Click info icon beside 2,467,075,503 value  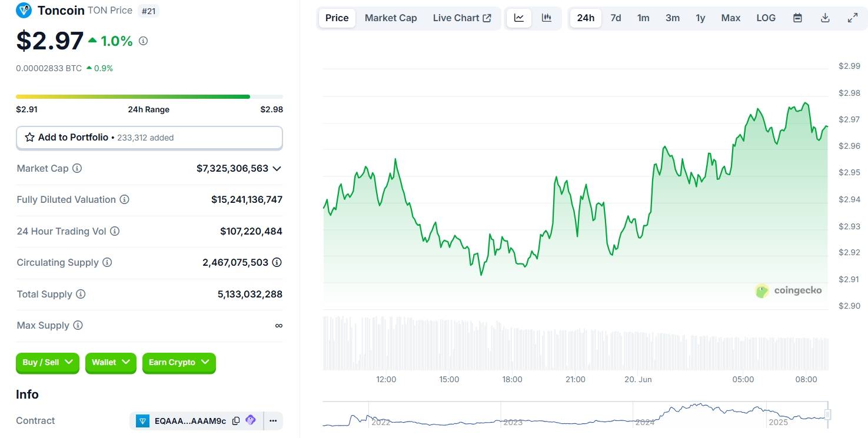pos(277,262)
